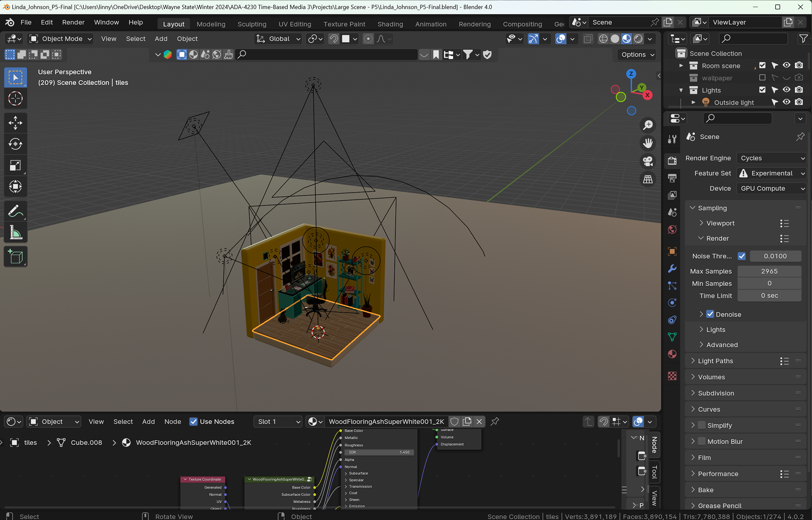Screen dimensions: 812x520
Task: Open the Material properties tab icon
Action: pos(672,354)
